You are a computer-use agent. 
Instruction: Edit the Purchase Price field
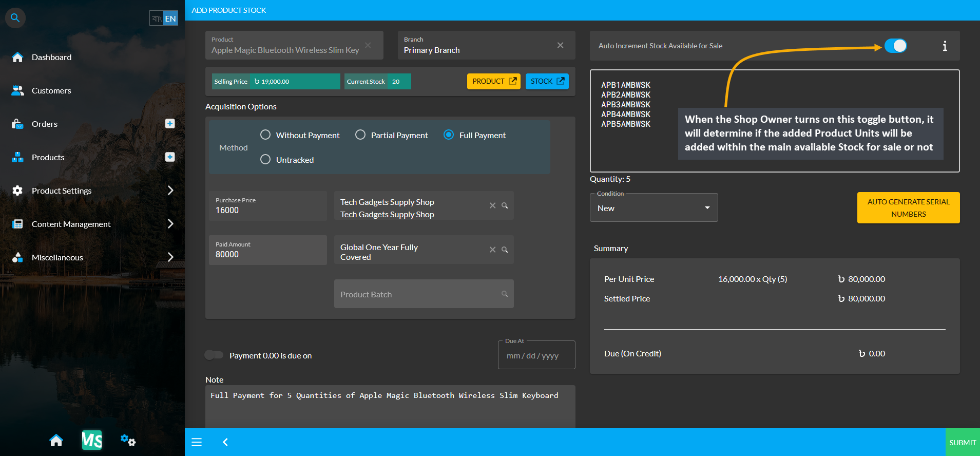(x=268, y=206)
